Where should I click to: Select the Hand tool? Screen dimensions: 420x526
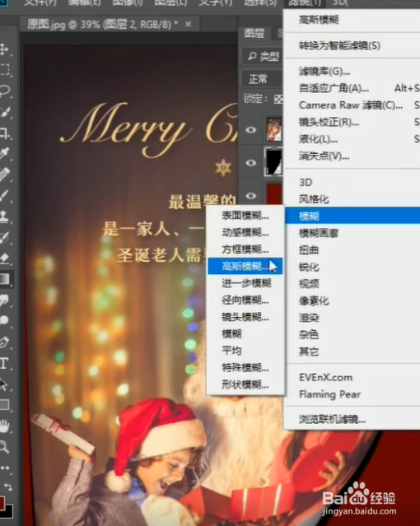(x=5, y=426)
